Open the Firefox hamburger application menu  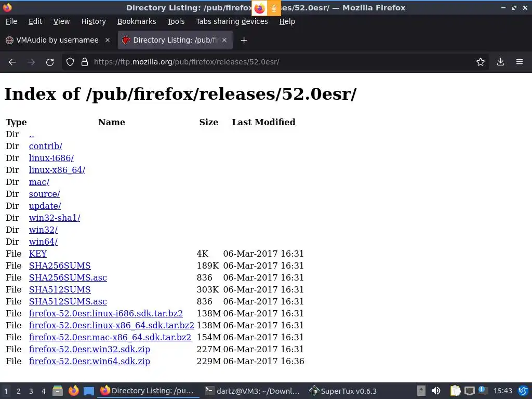click(x=520, y=62)
